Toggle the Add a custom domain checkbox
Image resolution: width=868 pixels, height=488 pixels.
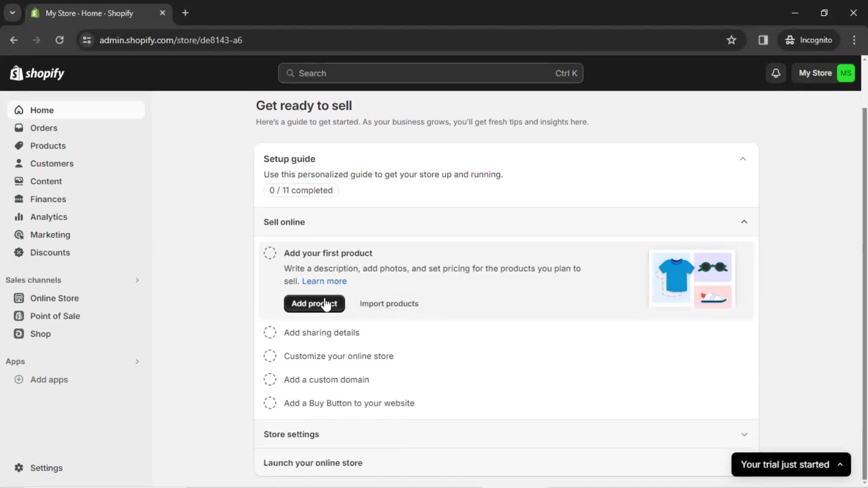(x=269, y=379)
